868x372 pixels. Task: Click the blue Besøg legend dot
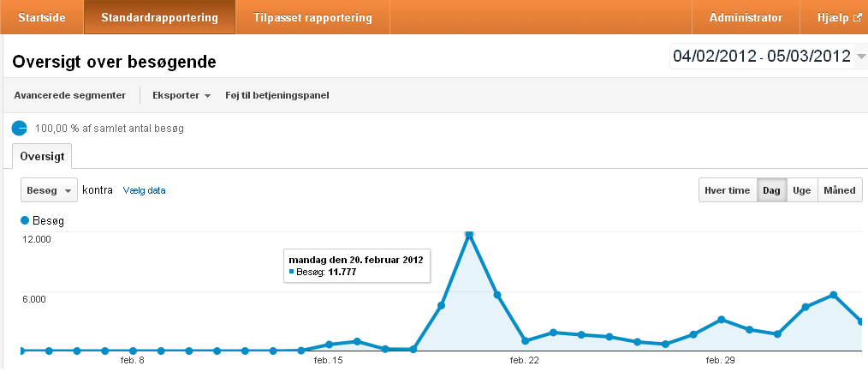pyautogui.click(x=25, y=220)
